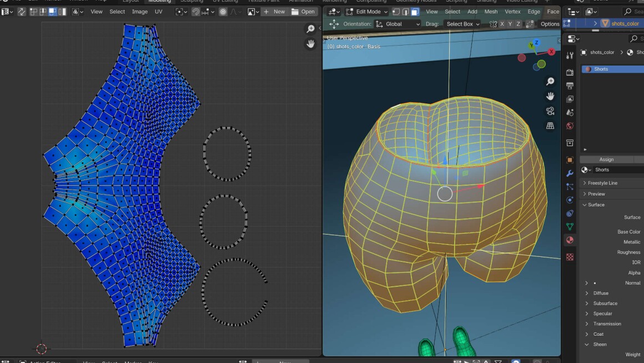Open the viewport Options popover
The image size is (644, 363).
tap(550, 24)
